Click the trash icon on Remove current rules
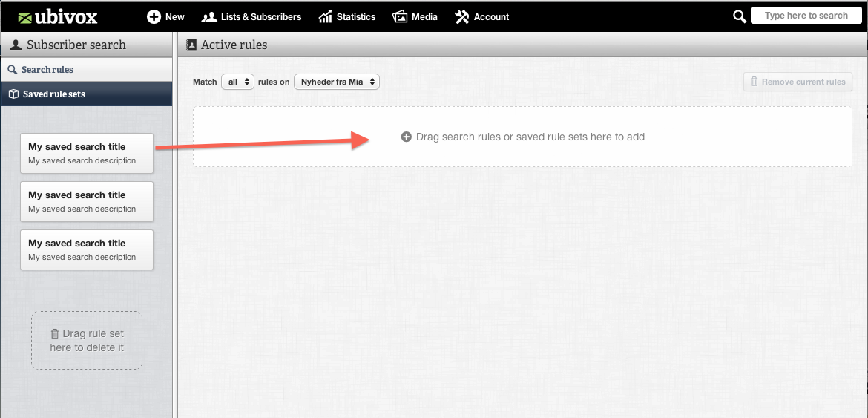Screen dimensions: 868x418 coord(754,82)
